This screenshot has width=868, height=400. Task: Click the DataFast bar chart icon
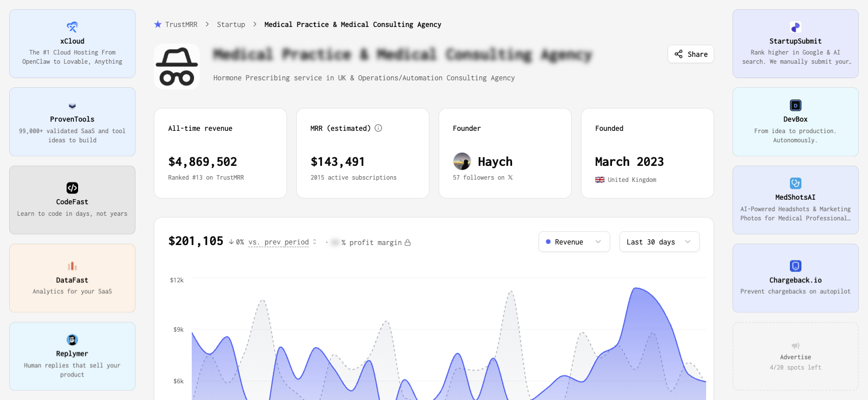tap(72, 266)
